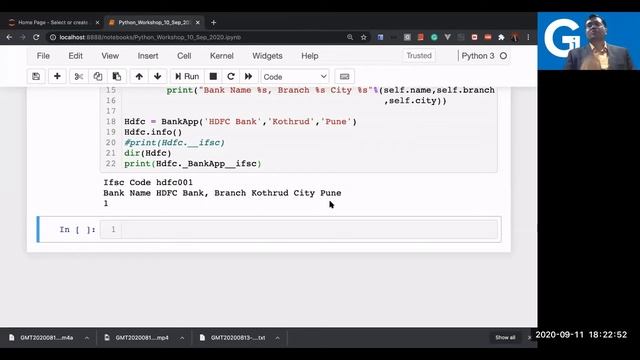Open the File menu
The height and width of the screenshot is (360, 640).
pos(43,56)
